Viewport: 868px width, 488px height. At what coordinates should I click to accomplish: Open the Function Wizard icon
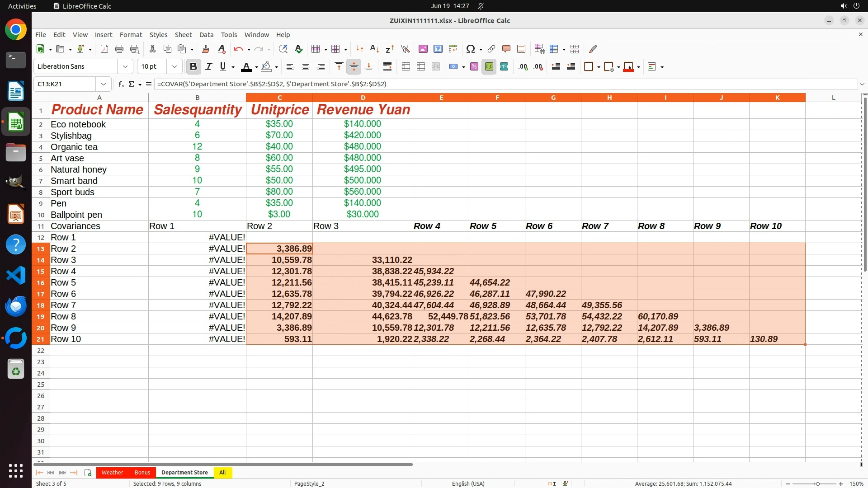121,84
